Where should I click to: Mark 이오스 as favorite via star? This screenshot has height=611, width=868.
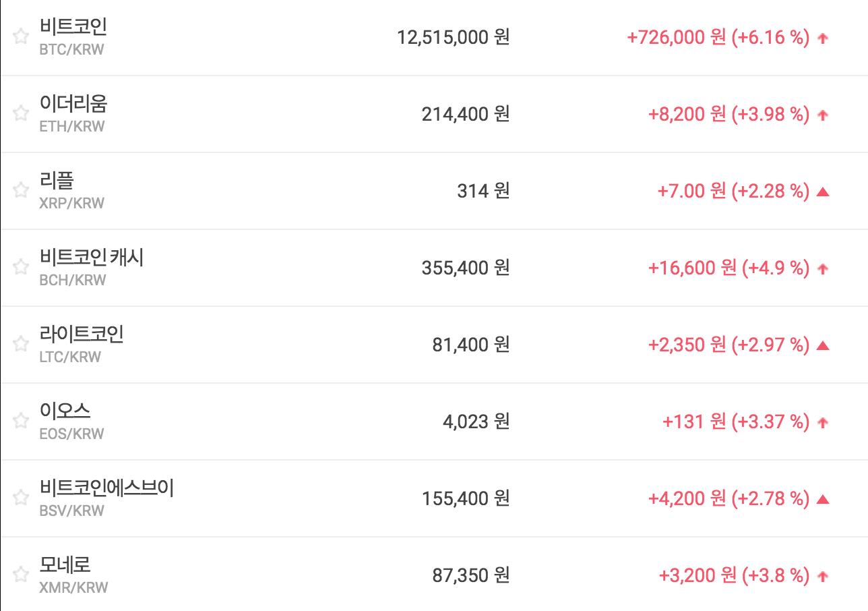click(21, 421)
